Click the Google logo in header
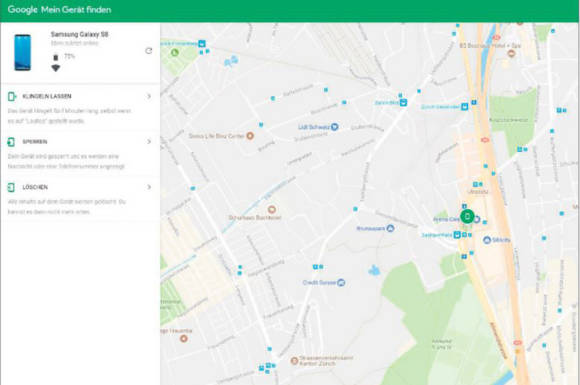Screen dimensions: 580x385 [22, 10]
